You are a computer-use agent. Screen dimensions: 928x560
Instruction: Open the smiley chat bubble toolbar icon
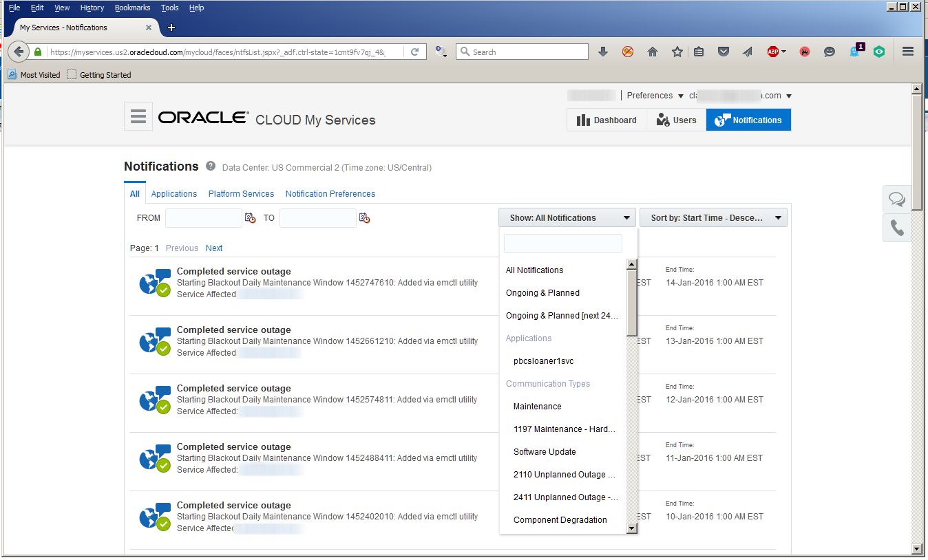pyautogui.click(x=830, y=52)
